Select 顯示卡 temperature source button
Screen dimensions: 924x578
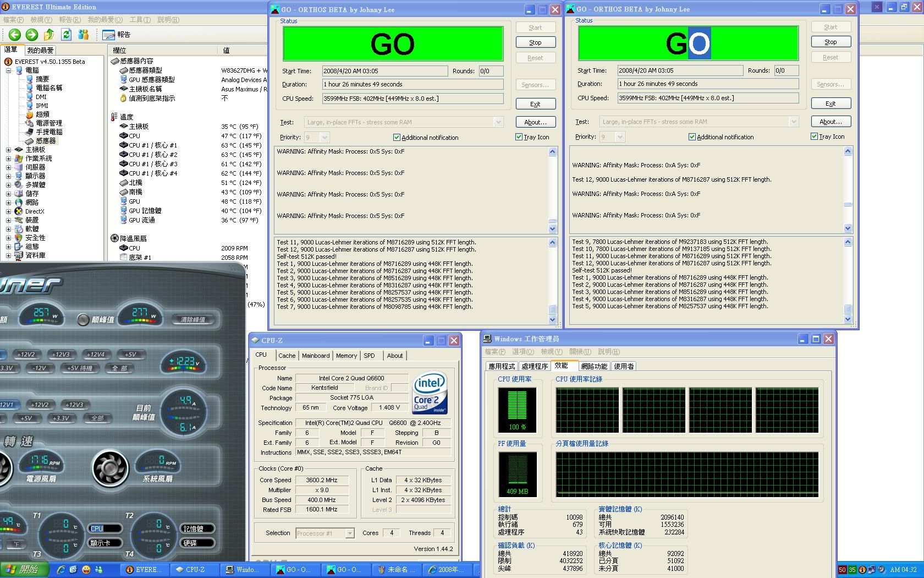click(x=105, y=543)
